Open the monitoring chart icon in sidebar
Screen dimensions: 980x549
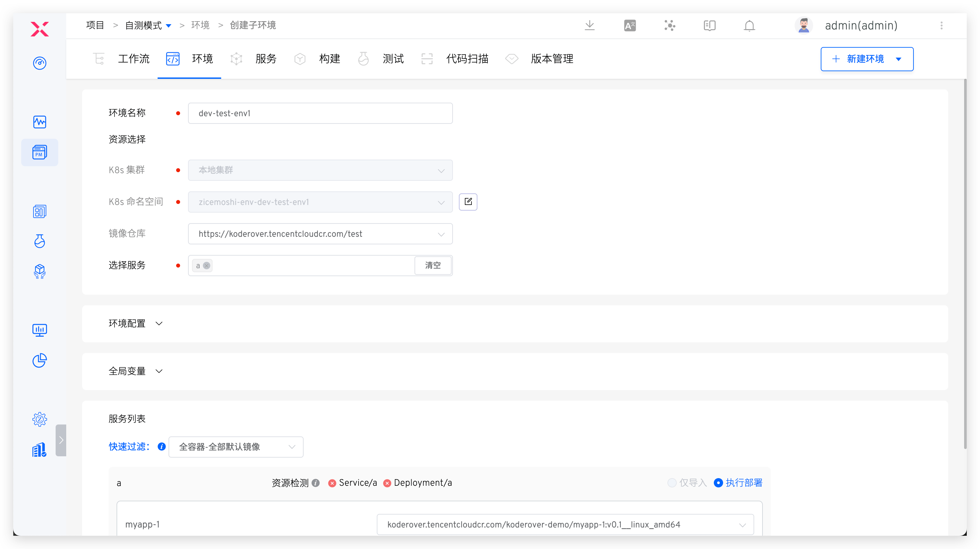[40, 122]
